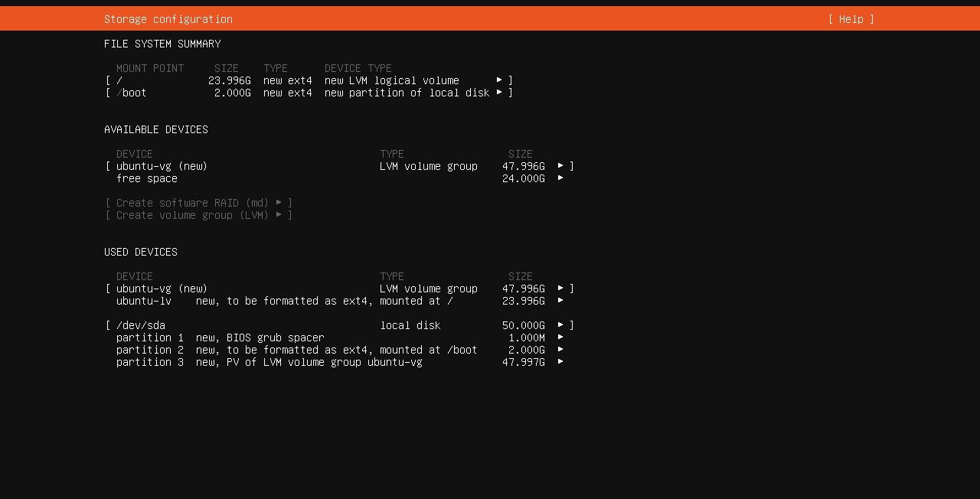The width and height of the screenshot is (980, 499).
Task: Click the Storage configuration title bar
Action: coord(168,19)
